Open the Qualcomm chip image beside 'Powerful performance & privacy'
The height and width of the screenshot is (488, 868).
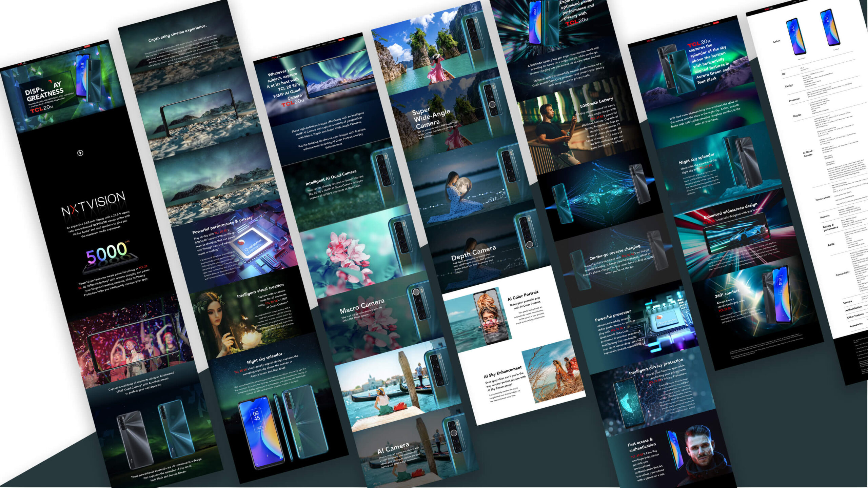coord(253,241)
